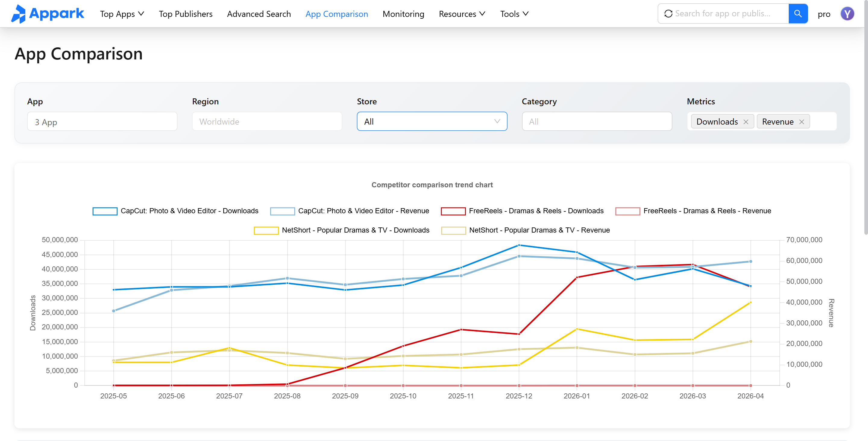Toggle CapCut Downloads legend series
Viewport: 868px width, 441px height.
(175, 211)
